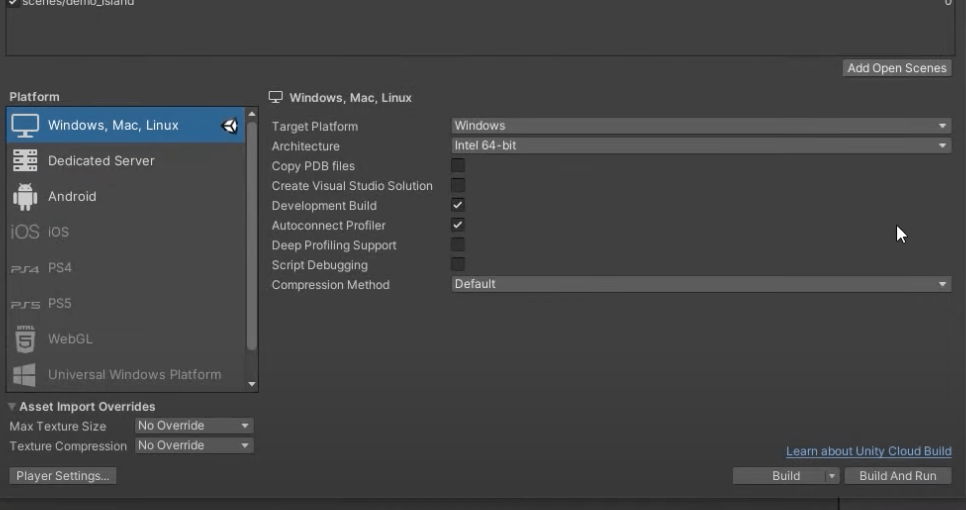Click the Build And Run button

(898, 476)
